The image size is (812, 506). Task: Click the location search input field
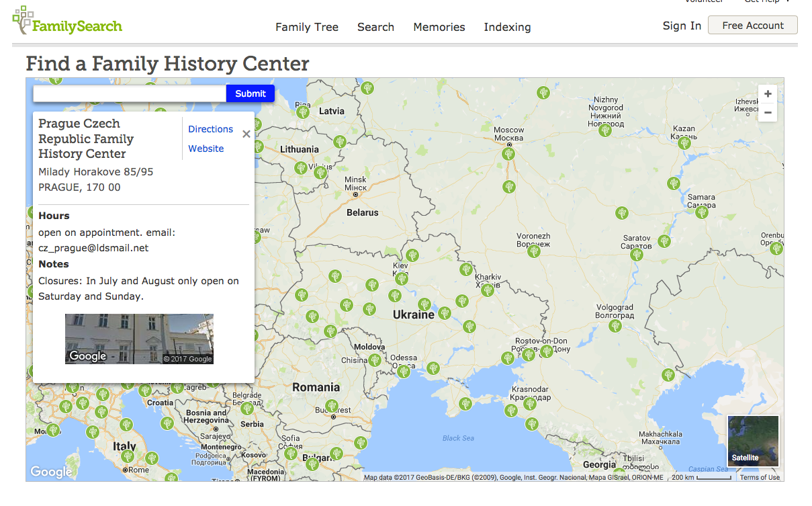click(130, 93)
